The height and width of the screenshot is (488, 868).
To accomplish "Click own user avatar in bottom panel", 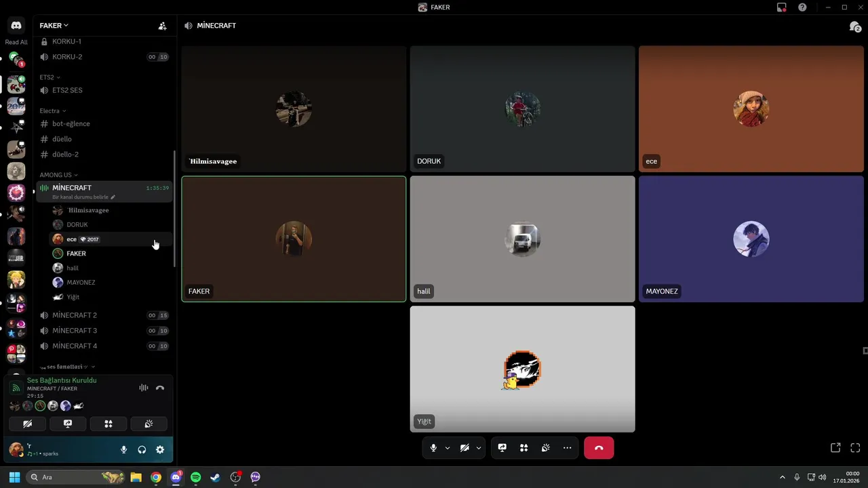I will coord(16,449).
